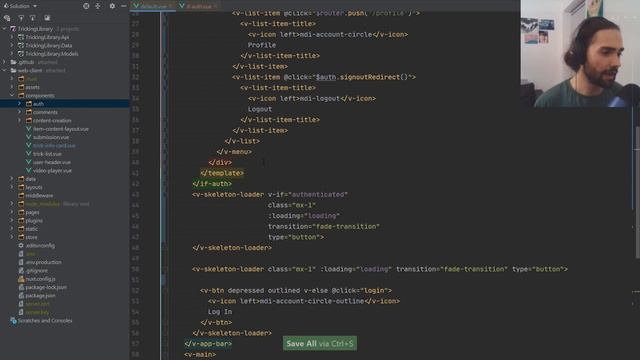Expand the store folder
This screenshot has width=640, height=360.
click(12, 237)
